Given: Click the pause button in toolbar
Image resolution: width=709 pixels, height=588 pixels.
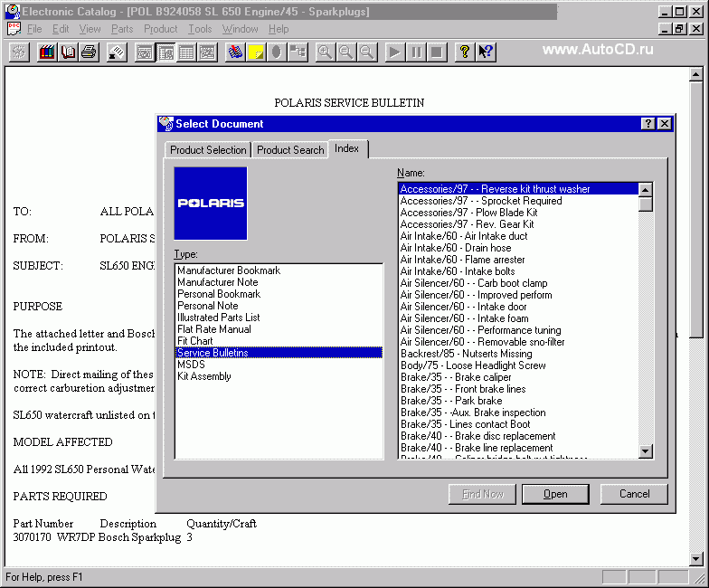Looking at the screenshot, I should 416,52.
